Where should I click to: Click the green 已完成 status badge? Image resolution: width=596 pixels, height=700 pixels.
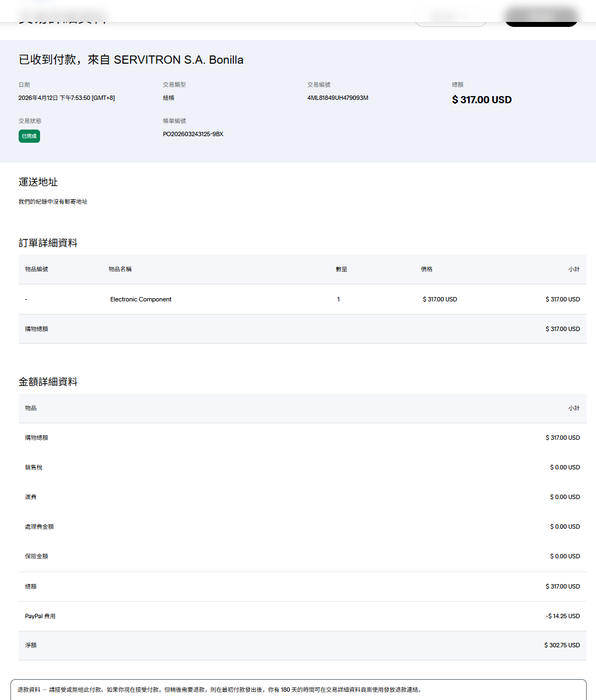pos(29,136)
